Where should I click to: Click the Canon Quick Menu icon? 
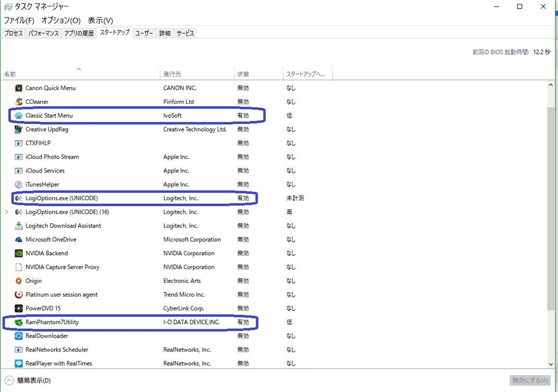(19, 88)
